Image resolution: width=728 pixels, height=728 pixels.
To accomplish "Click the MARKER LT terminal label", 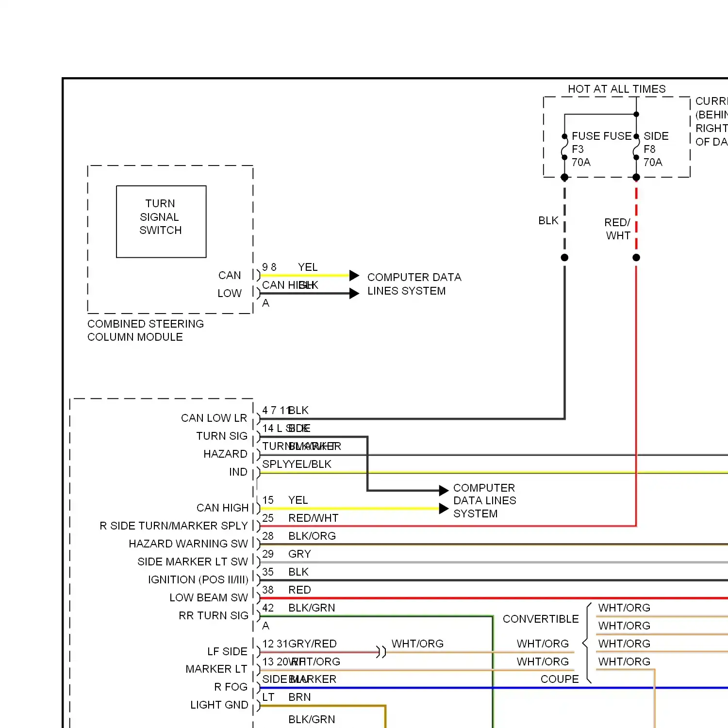I will (216, 669).
